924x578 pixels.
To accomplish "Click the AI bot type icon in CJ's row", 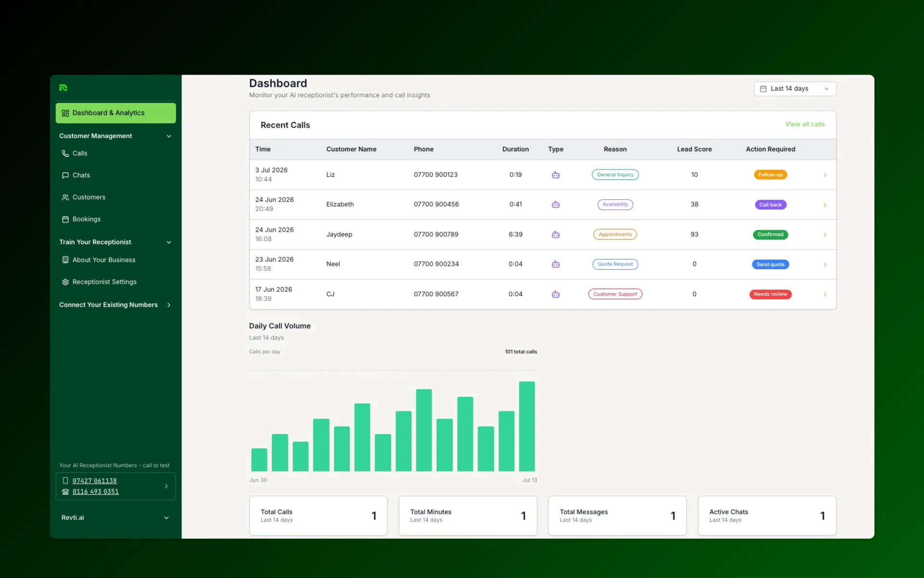I will coord(555,294).
